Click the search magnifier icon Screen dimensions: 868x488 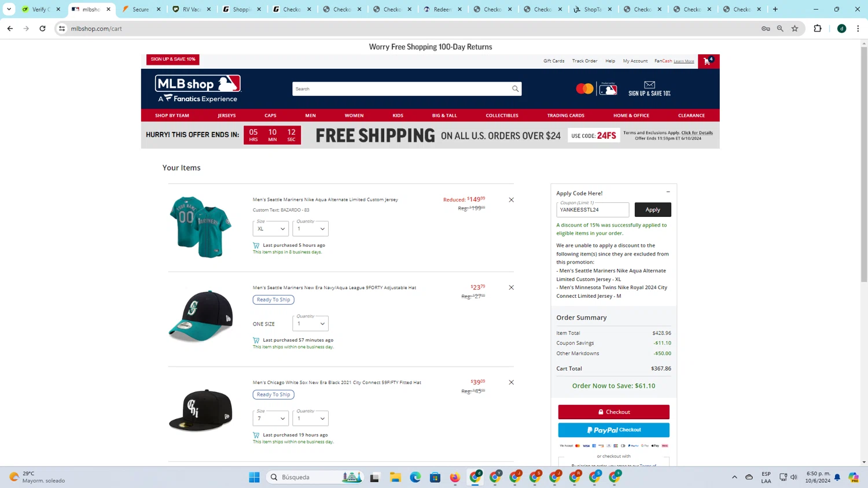click(x=515, y=89)
